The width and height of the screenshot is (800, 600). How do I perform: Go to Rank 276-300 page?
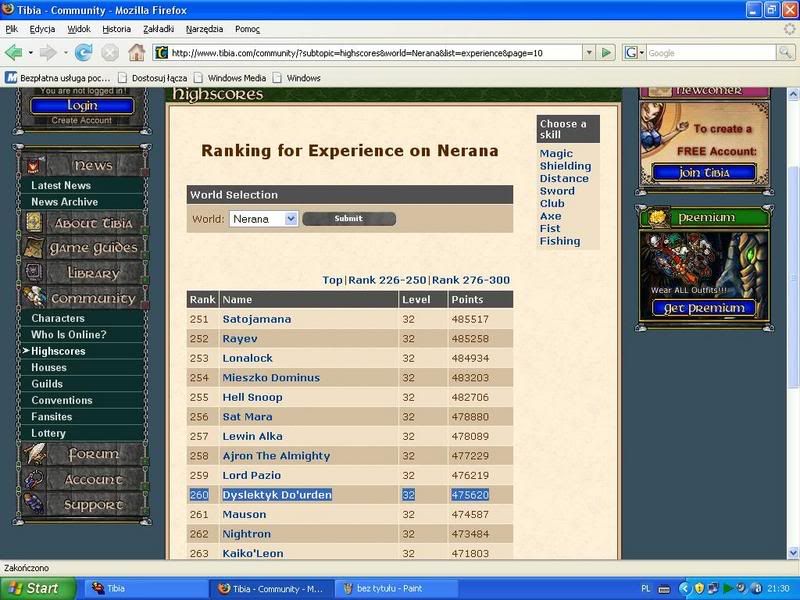pyautogui.click(x=470, y=280)
